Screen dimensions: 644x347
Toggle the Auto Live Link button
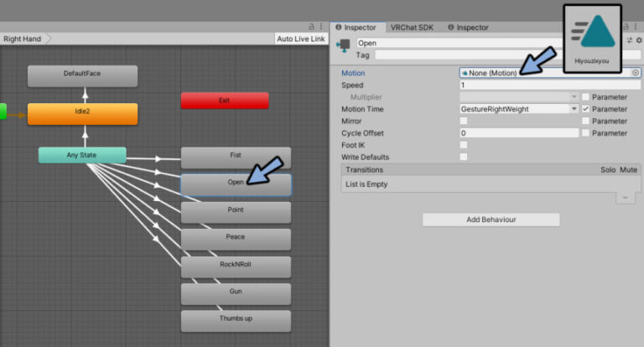[300, 39]
